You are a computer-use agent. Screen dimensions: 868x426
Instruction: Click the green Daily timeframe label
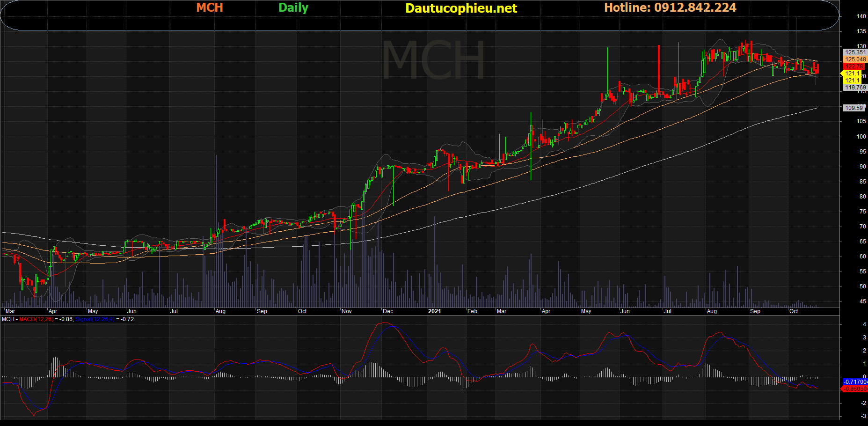click(x=293, y=8)
